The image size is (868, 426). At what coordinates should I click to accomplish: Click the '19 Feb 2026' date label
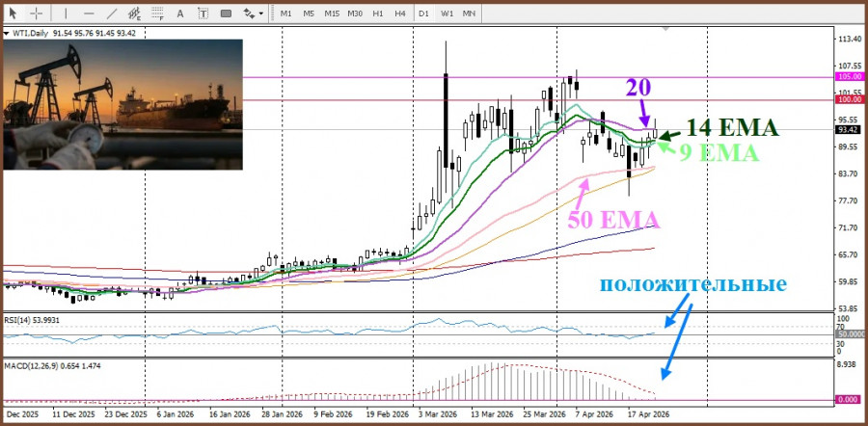point(388,413)
